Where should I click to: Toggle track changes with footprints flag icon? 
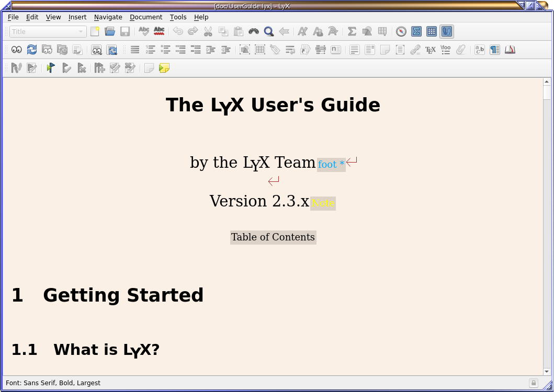coord(16,68)
